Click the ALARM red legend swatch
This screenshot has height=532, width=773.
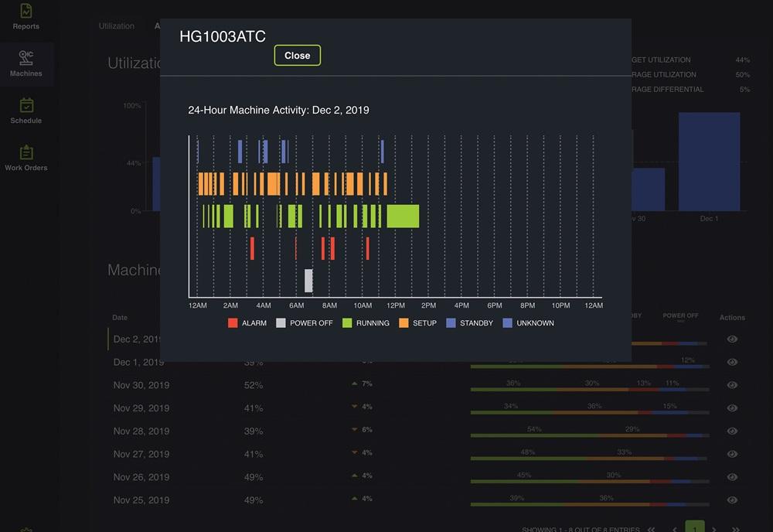[x=233, y=323]
